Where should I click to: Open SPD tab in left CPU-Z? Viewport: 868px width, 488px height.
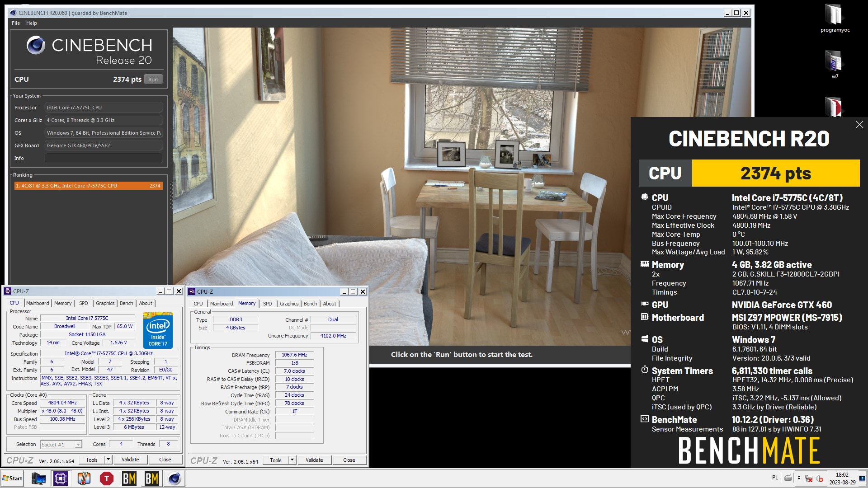point(84,303)
